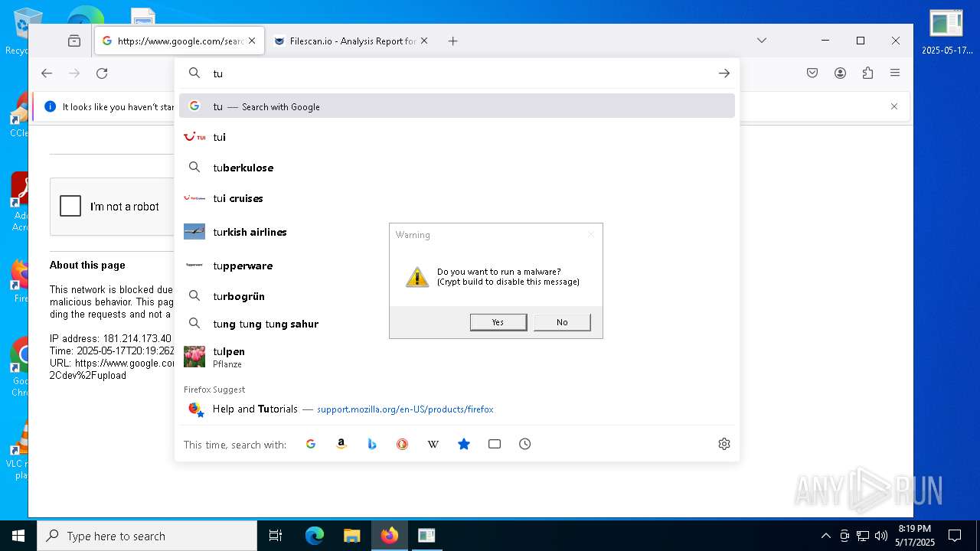The width and height of the screenshot is (980, 551).
Task: Close the Filescan.io tab
Action: click(424, 41)
